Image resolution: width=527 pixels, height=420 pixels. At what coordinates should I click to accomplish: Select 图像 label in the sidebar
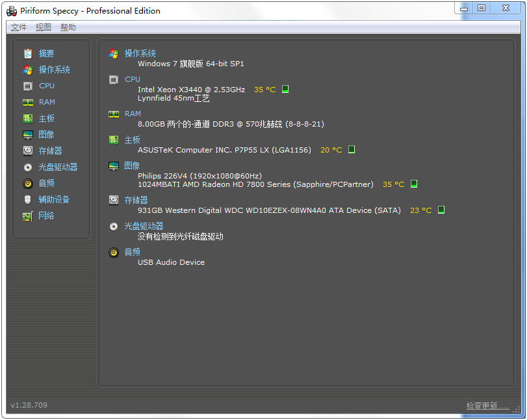pyautogui.click(x=46, y=134)
